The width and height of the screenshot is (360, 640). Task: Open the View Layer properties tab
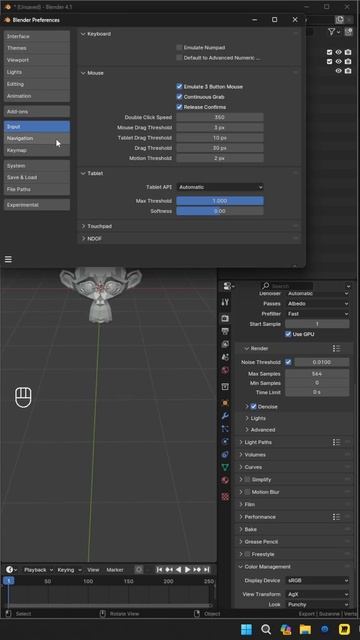pos(225,344)
